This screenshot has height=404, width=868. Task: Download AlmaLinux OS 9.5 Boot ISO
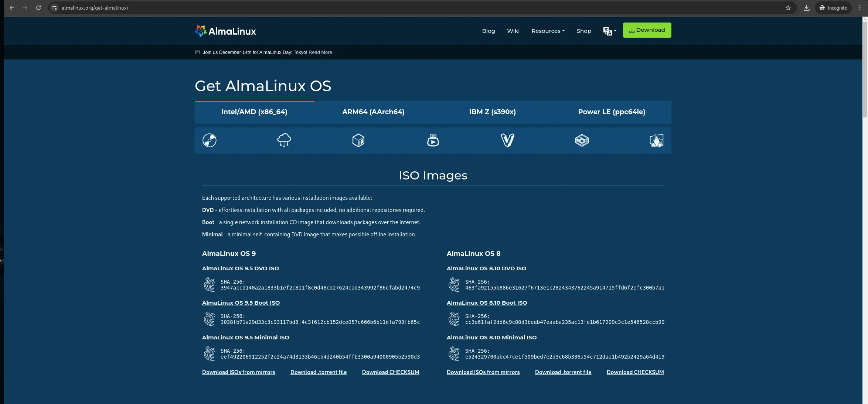click(241, 303)
